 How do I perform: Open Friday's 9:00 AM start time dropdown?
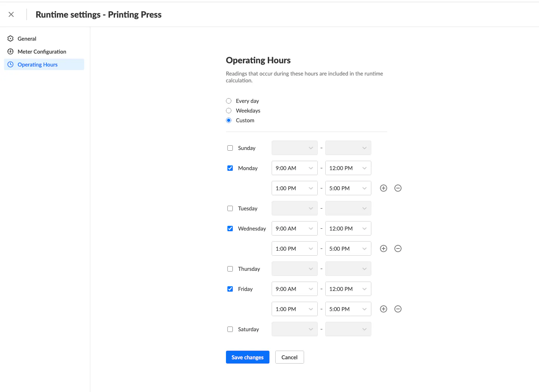[294, 289]
